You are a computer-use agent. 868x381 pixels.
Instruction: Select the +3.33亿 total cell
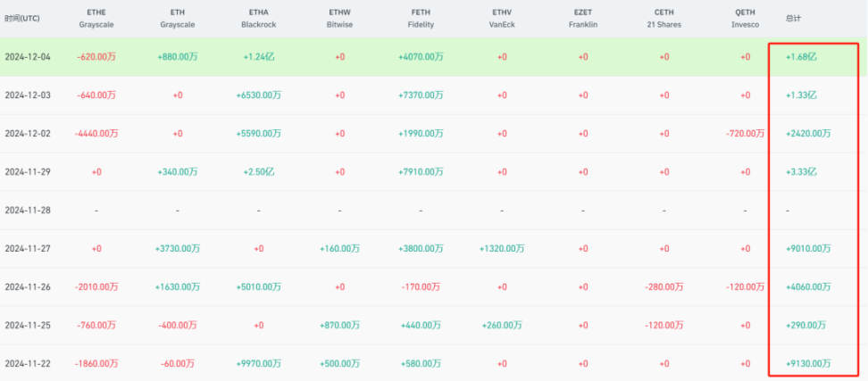(x=801, y=171)
